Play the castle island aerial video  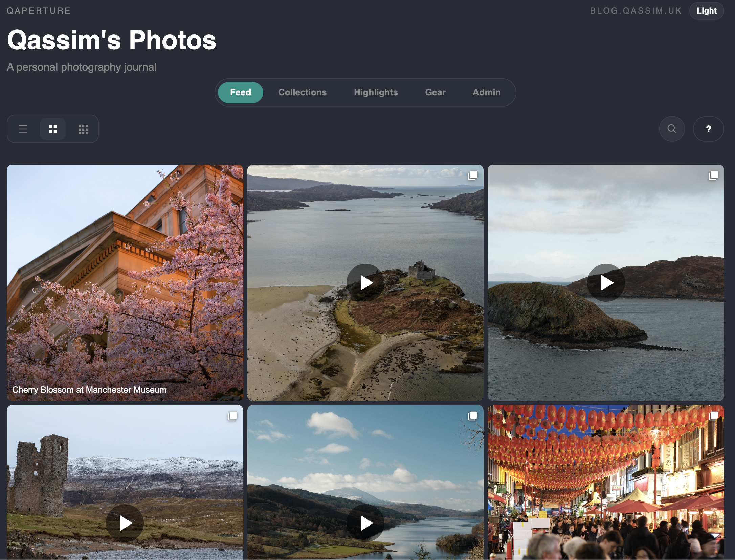pyautogui.click(x=365, y=283)
